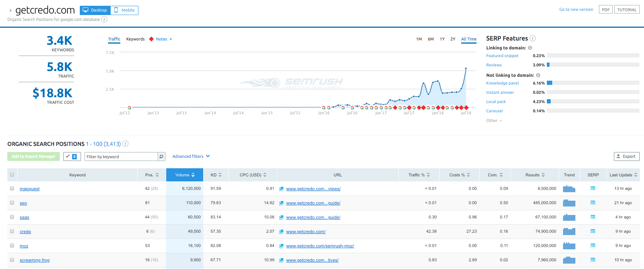Focus the Filter by keyword field
Screen dimensions: 644x269
(x=121, y=156)
